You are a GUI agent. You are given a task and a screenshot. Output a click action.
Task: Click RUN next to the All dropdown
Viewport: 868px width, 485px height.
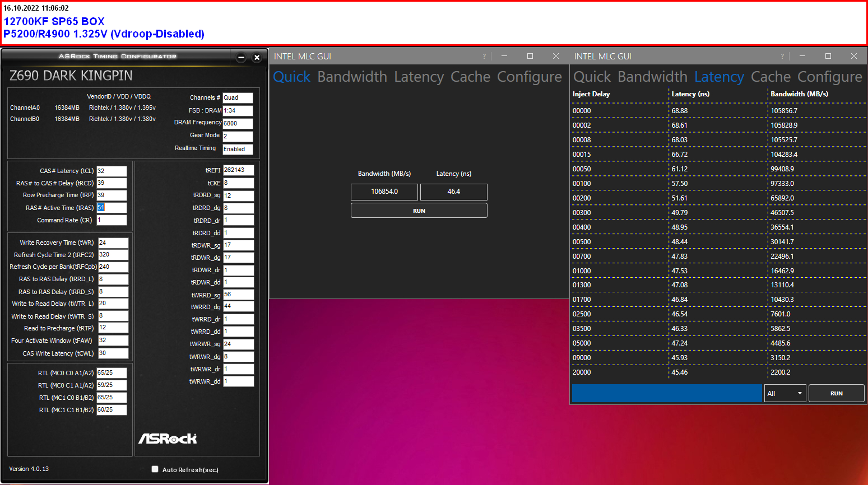pyautogui.click(x=836, y=393)
